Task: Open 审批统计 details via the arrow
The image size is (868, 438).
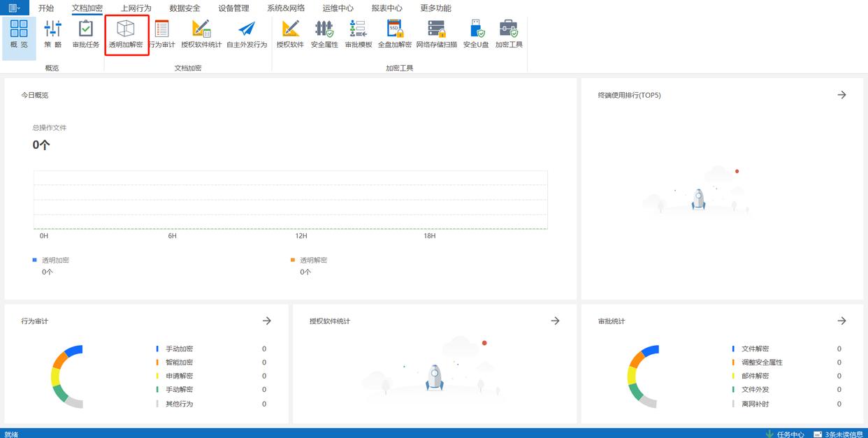Action: 841,321
